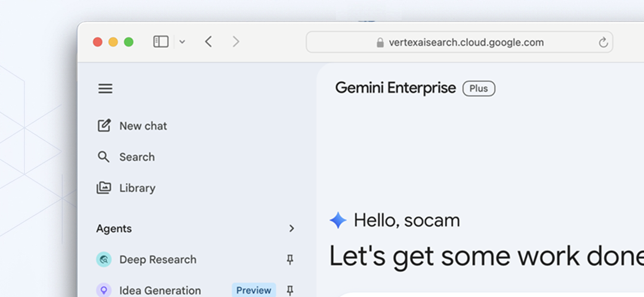Click the Agents section heading
The width and height of the screenshot is (644, 297).
pyautogui.click(x=114, y=228)
